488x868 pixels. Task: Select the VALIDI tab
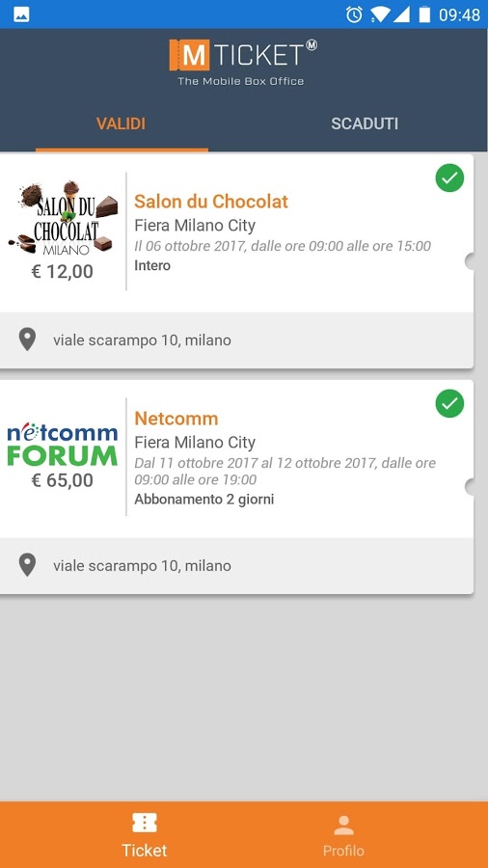pyautogui.click(x=122, y=123)
